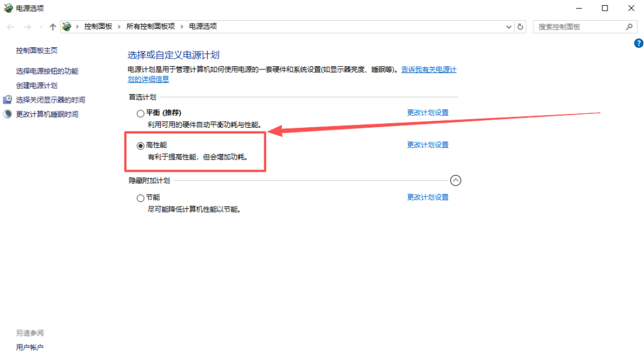
Task: Open the 创建电源计划 link
Action: point(36,86)
